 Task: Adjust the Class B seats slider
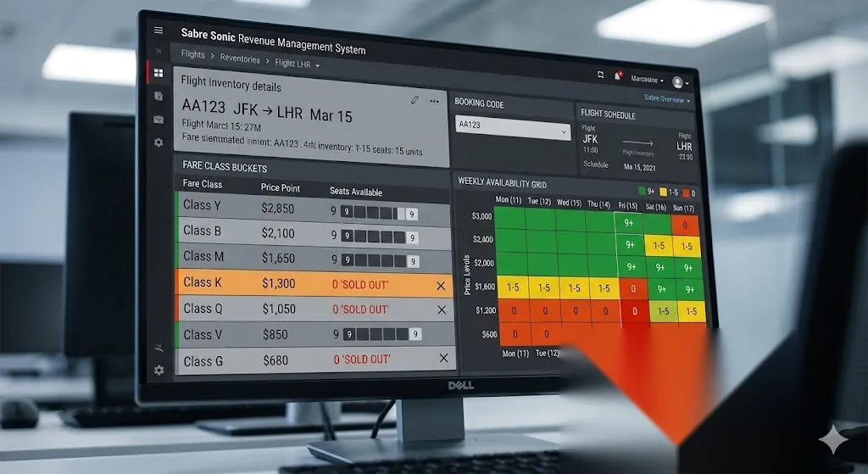click(x=379, y=237)
